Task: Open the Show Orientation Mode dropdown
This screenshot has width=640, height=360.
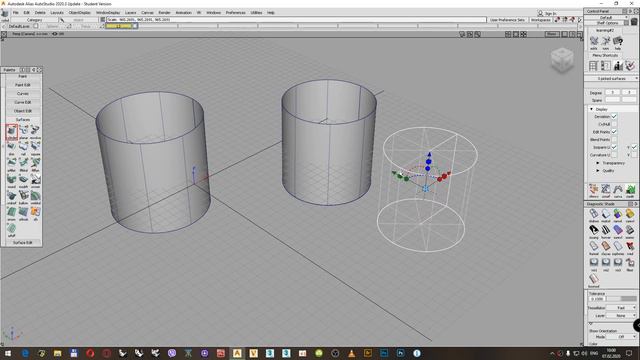Action: [622, 337]
